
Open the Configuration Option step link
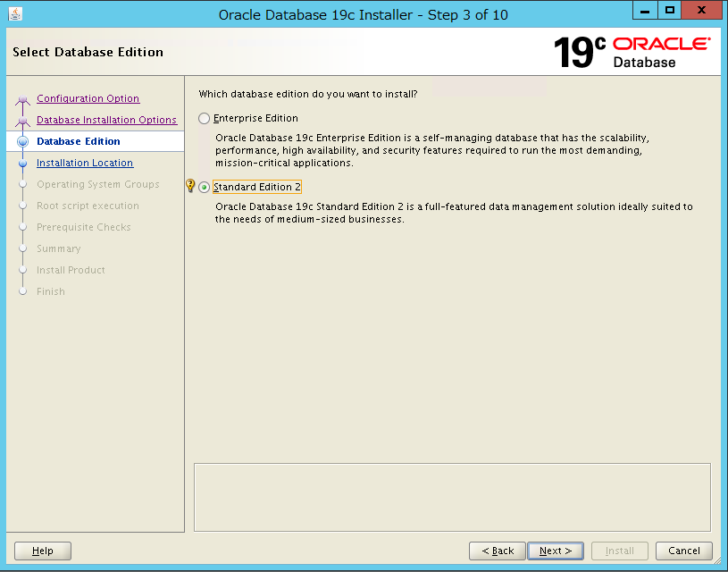point(88,98)
